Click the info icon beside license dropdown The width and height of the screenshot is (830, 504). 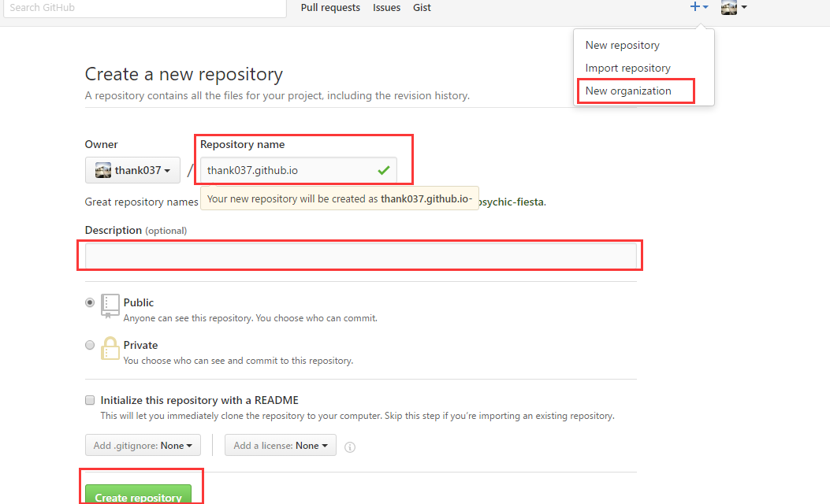pos(350,447)
